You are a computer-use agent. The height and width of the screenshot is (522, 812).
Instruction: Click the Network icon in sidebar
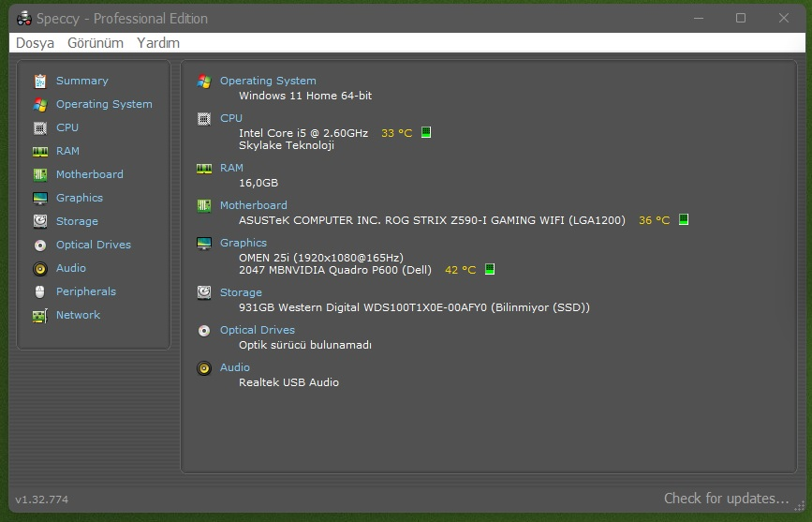(x=40, y=316)
